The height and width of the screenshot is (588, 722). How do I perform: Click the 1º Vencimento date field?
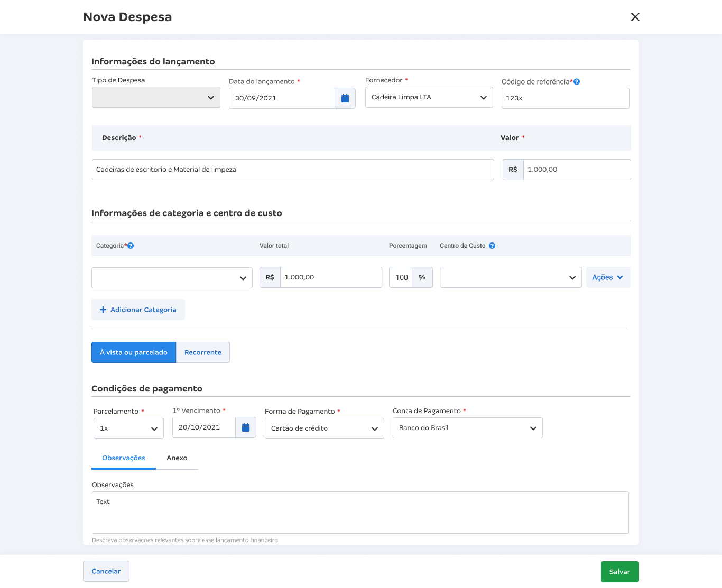point(204,427)
